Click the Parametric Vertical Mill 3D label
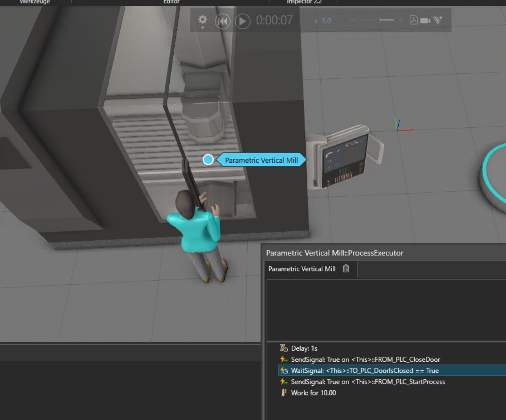Viewport: 506px width, 420px height. pos(261,160)
